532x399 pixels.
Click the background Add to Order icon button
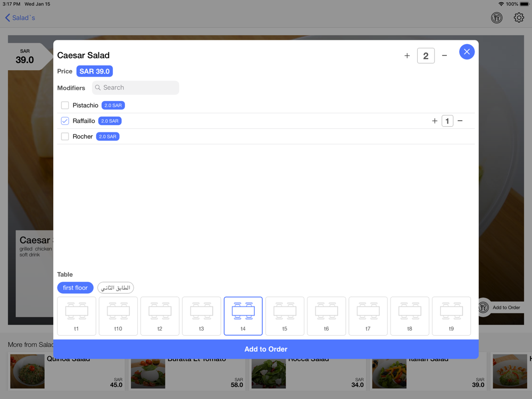(x=483, y=307)
